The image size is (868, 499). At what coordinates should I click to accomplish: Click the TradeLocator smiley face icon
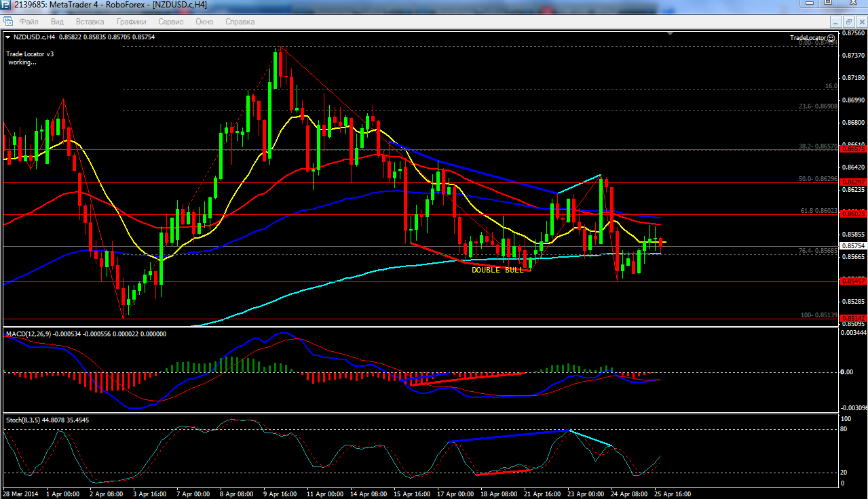tap(831, 38)
